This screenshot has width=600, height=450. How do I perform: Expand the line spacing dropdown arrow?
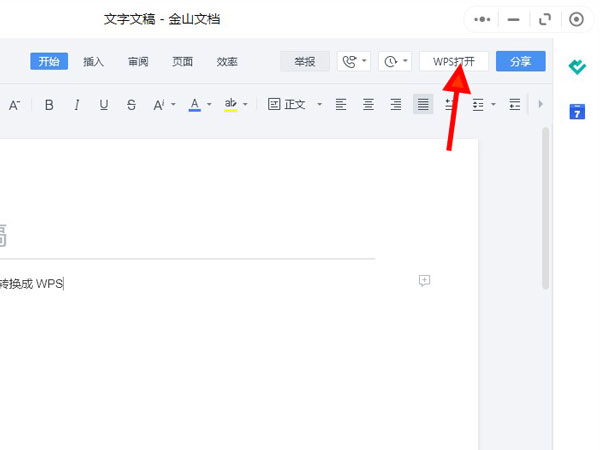click(x=493, y=104)
